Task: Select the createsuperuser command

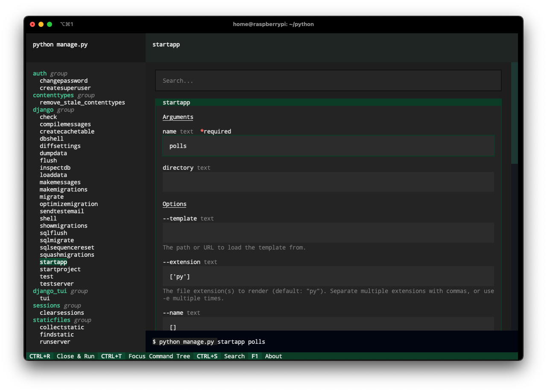Action: [65, 88]
